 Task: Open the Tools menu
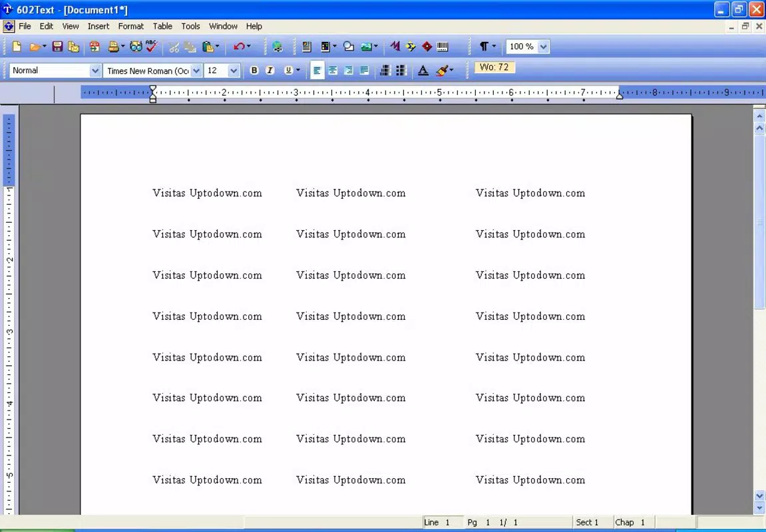tap(190, 27)
